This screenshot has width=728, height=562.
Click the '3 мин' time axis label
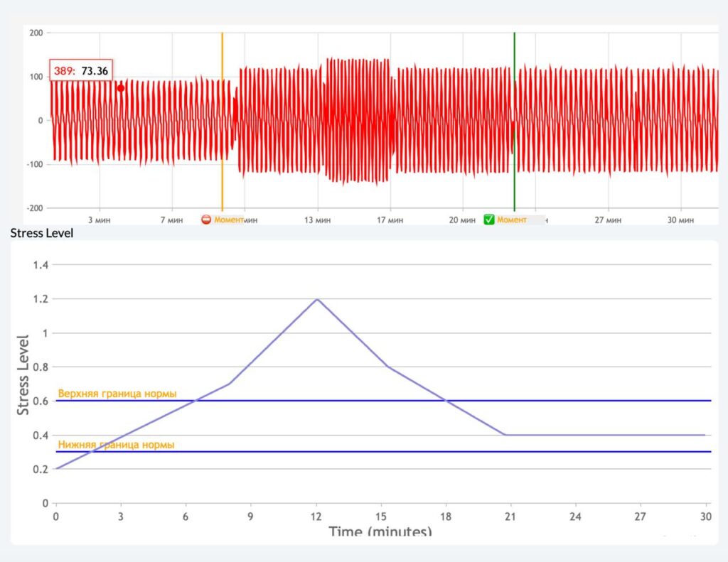[99, 220]
